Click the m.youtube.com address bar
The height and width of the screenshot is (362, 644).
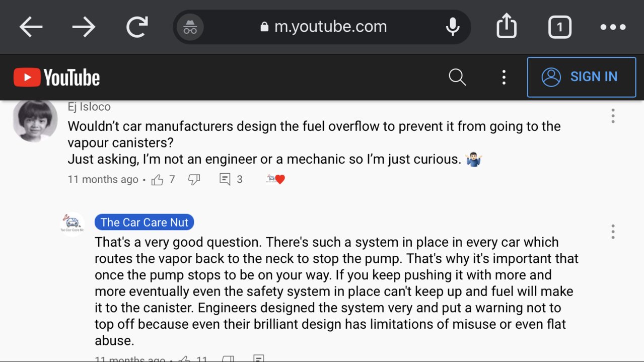click(x=322, y=27)
